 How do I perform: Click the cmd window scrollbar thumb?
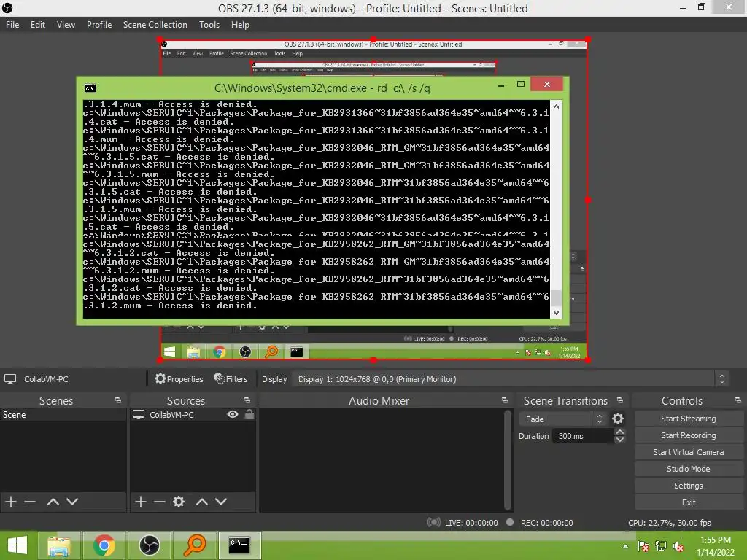[x=556, y=297]
